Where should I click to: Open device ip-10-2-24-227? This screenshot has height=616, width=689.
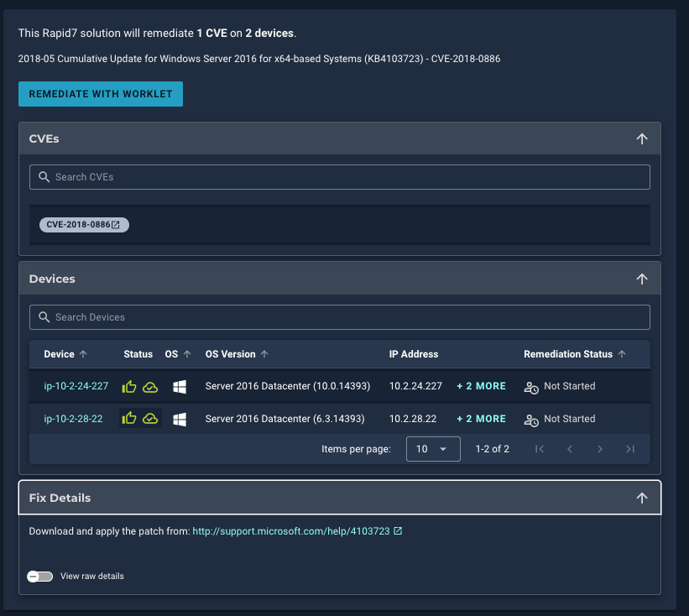(76, 386)
